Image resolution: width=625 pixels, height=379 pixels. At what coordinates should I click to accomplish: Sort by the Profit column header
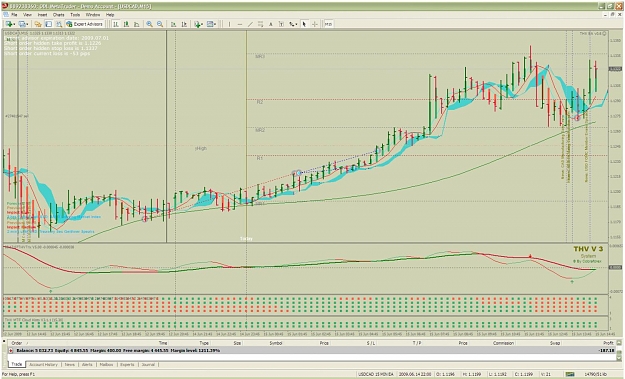[x=608, y=343]
